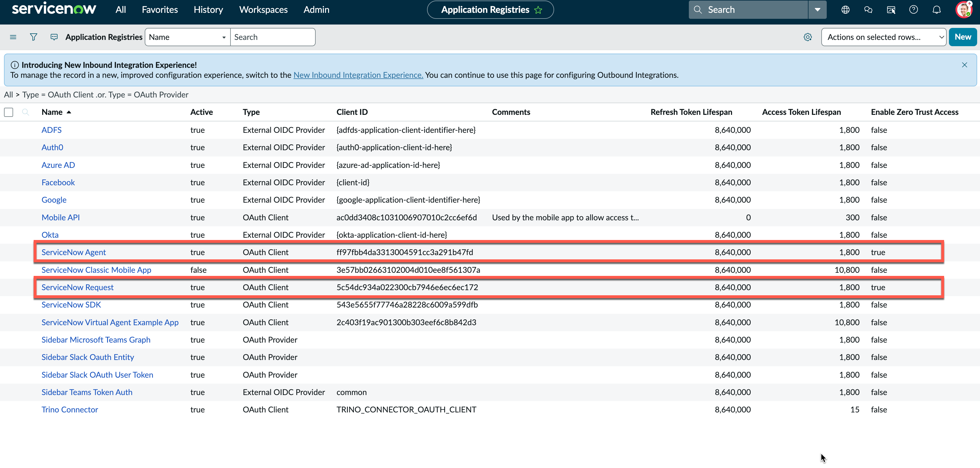Open the user profile avatar menu
Viewport: 980px width, 468px height.
[964, 9]
